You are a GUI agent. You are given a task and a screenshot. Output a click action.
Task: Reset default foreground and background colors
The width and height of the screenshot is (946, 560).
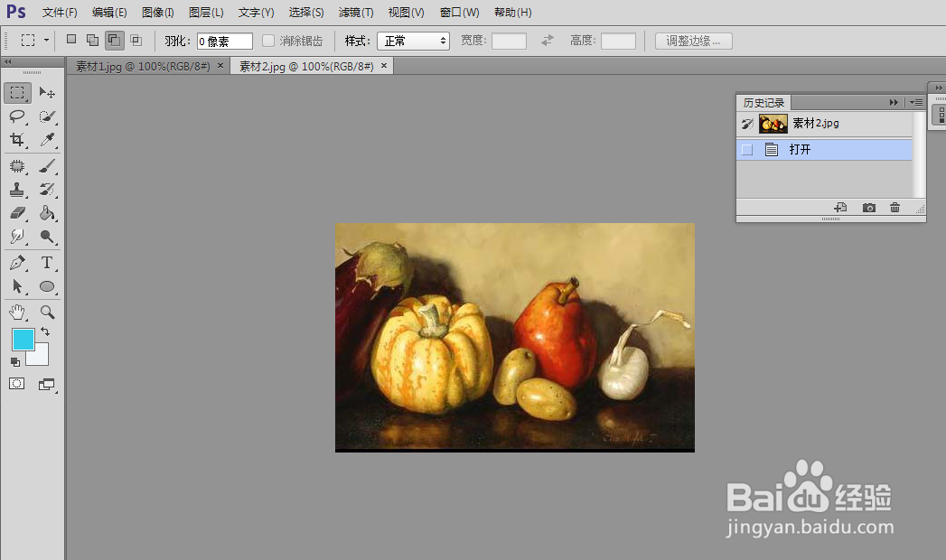point(15,361)
